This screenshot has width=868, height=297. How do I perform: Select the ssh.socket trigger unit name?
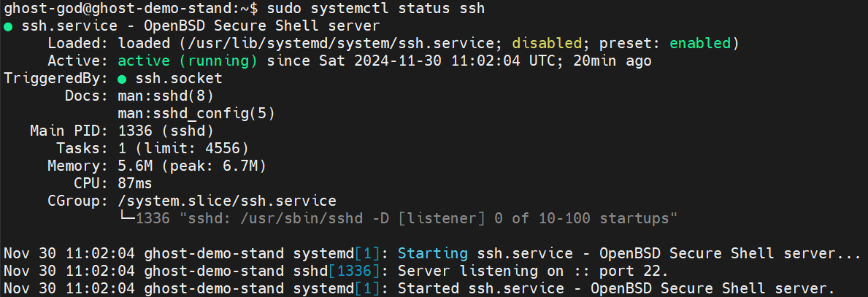(x=179, y=79)
